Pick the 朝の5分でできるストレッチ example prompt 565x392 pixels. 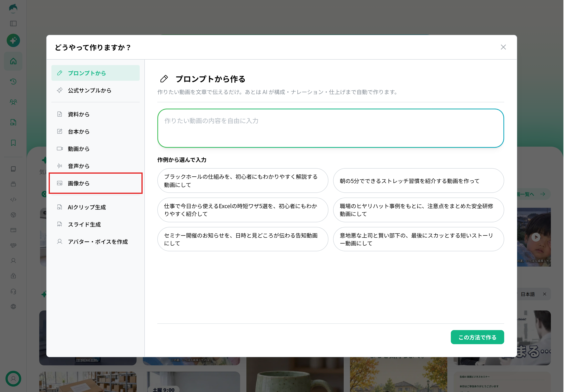point(418,181)
